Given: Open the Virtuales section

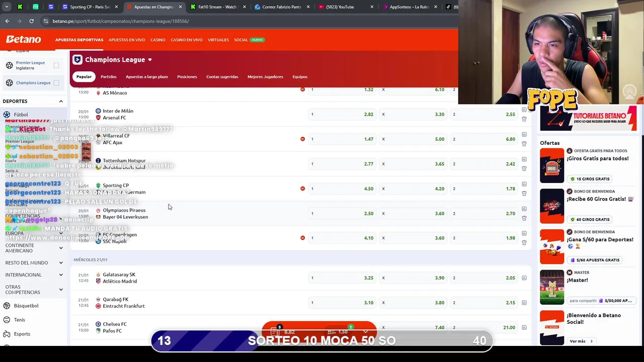Looking at the screenshot, I should point(218,40).
